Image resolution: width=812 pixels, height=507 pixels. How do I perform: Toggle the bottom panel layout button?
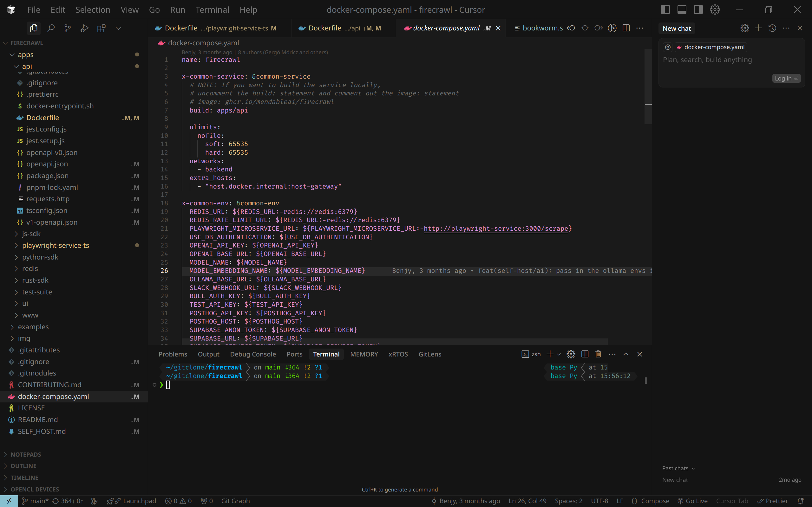pyautogui.click(x=682, y=10)
